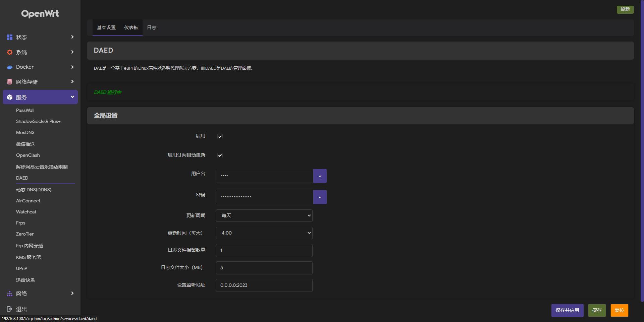Screen dimensions: 644x322
Task: Open KMS 服务器 menu item
Action: 29,257
